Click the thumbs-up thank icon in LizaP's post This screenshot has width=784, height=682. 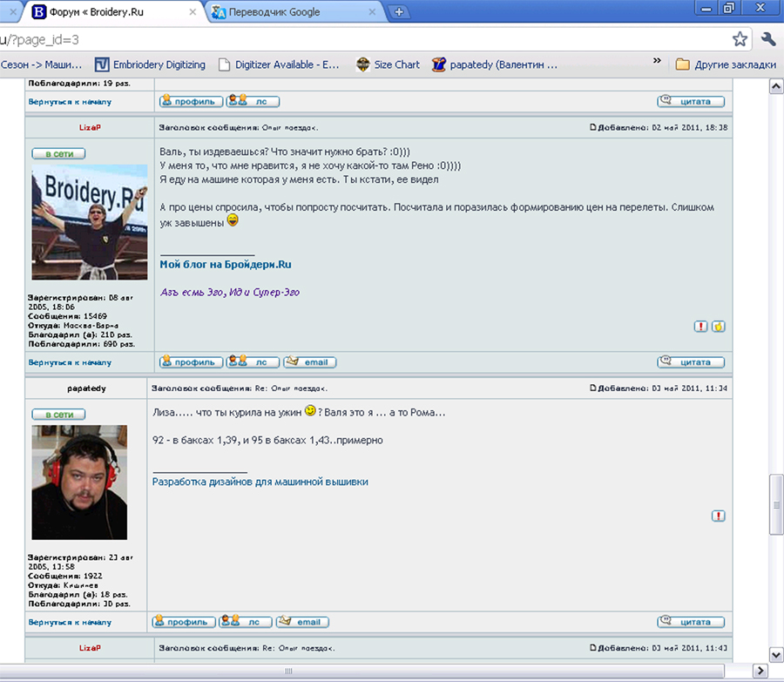[719, 327]
